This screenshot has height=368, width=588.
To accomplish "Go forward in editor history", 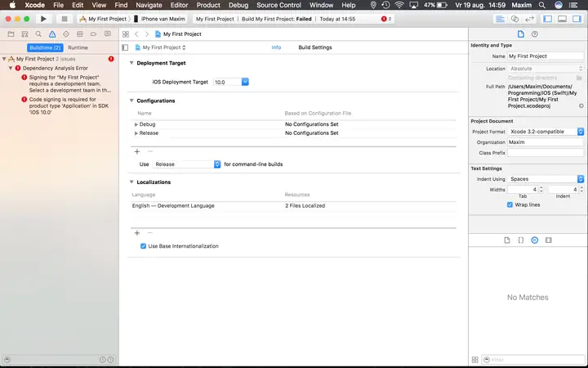I will [147, 34].
